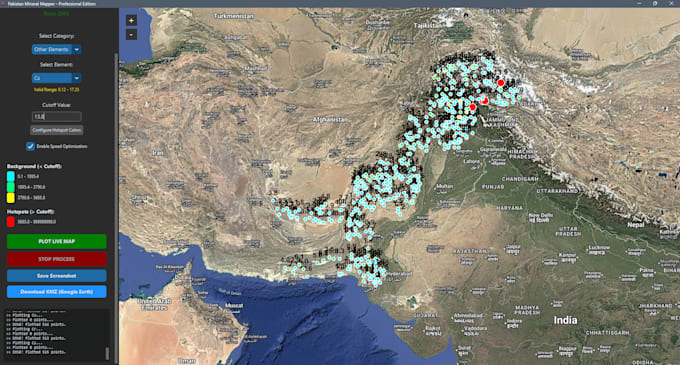Zoom in the map with plus button
The height and width of the screenshot is (365, 680).
[131, 20]
